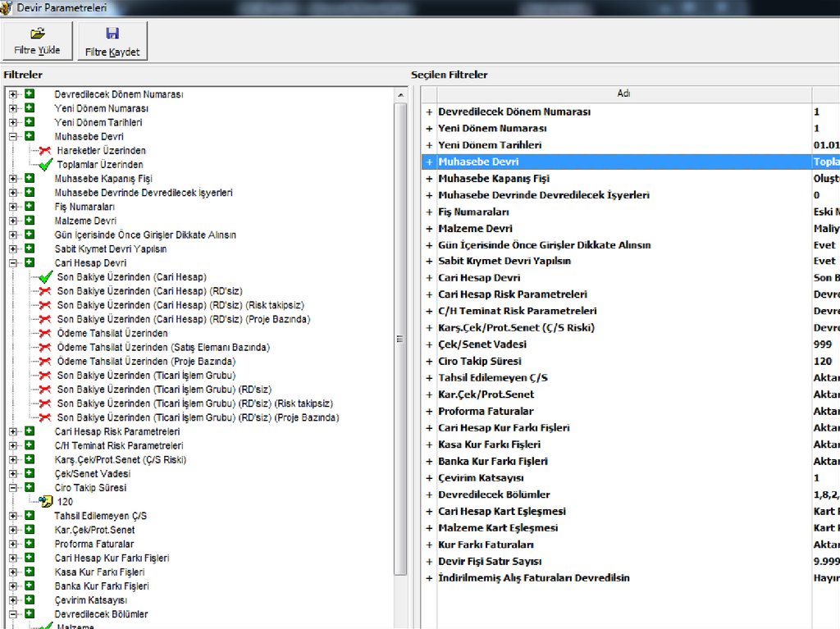
Task: Collapse the Cari Hesap Devri tree node
Action: pos(13,263)
